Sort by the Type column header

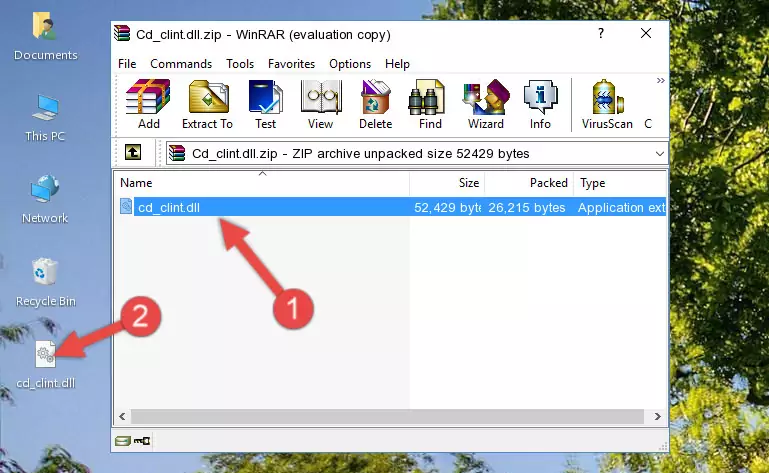pos(620,183)
